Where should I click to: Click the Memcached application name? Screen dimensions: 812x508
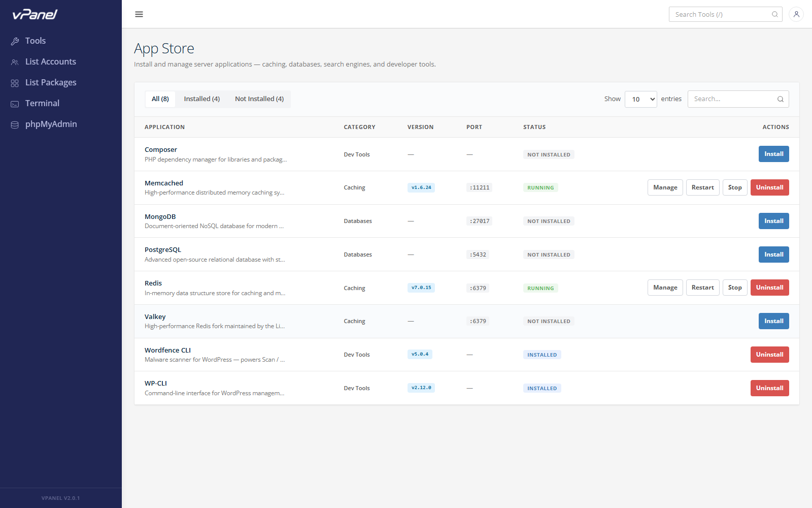pyautogui.click(x=164, y=183)
